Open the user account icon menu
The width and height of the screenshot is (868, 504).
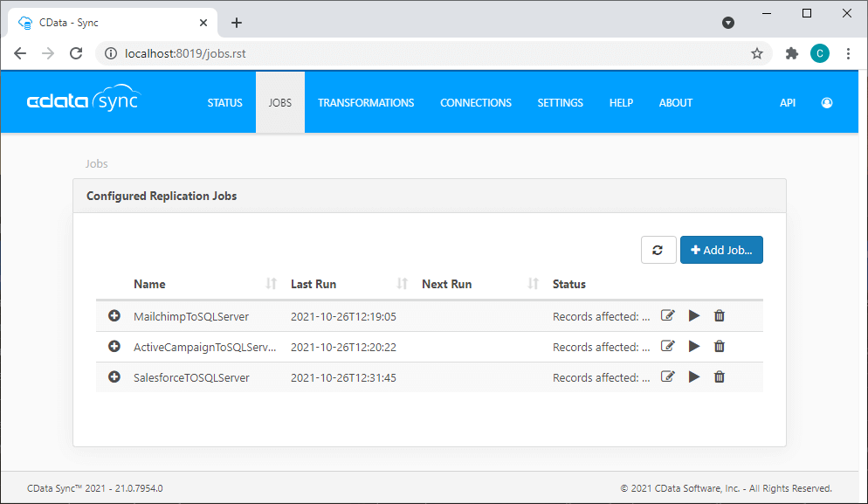[x=827, y=103]
